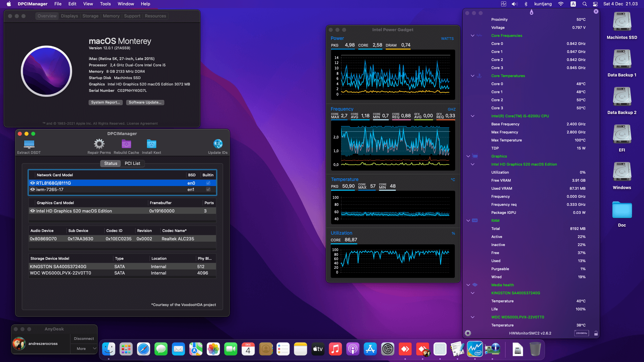
Task: Collapse KINGSTON SA400S37240G node
Action: tap(473, 293)
